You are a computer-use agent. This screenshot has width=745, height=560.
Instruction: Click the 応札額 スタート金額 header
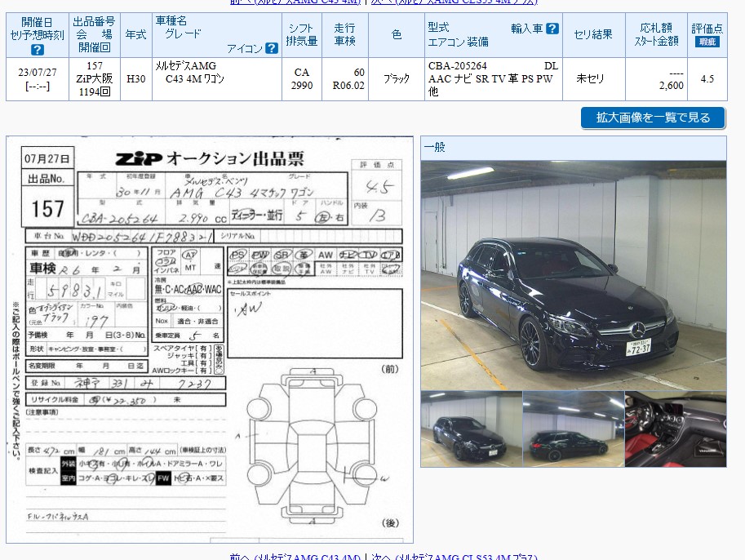point(656,35)
